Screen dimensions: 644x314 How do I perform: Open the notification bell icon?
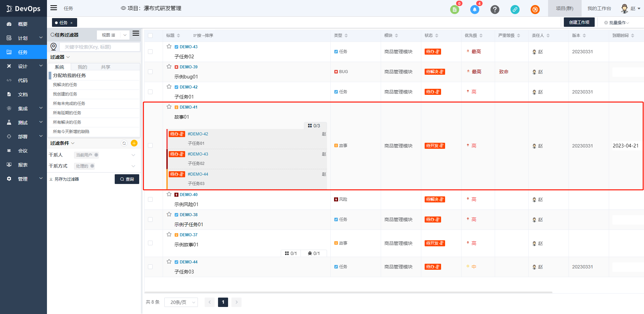click(475, 9)
